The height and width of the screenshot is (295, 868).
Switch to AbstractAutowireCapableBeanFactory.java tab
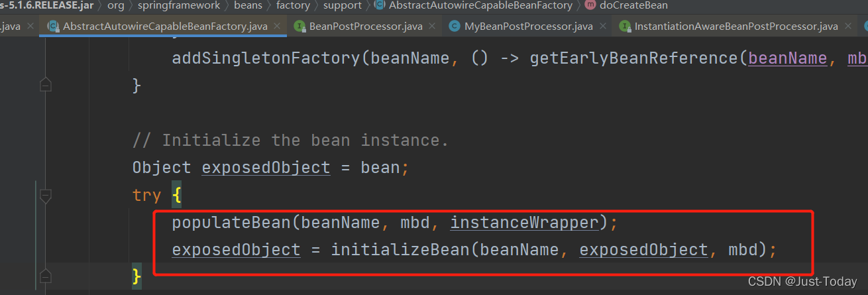[165, 27]
